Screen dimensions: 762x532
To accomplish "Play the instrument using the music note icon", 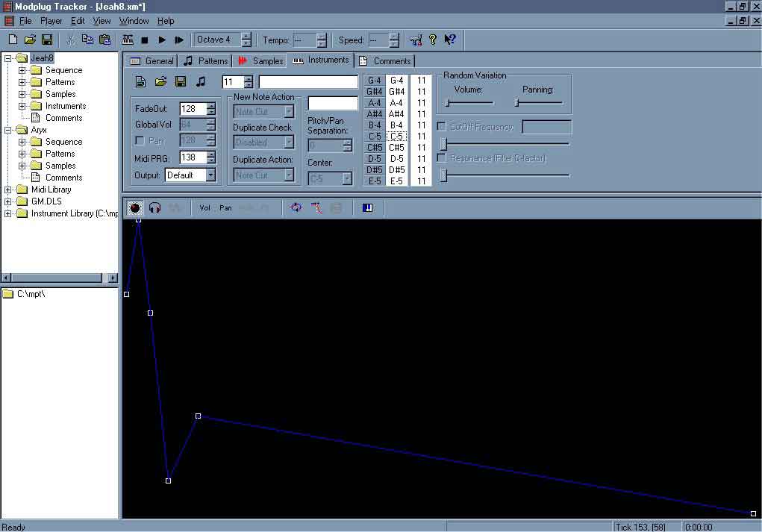I will point(200,81).
